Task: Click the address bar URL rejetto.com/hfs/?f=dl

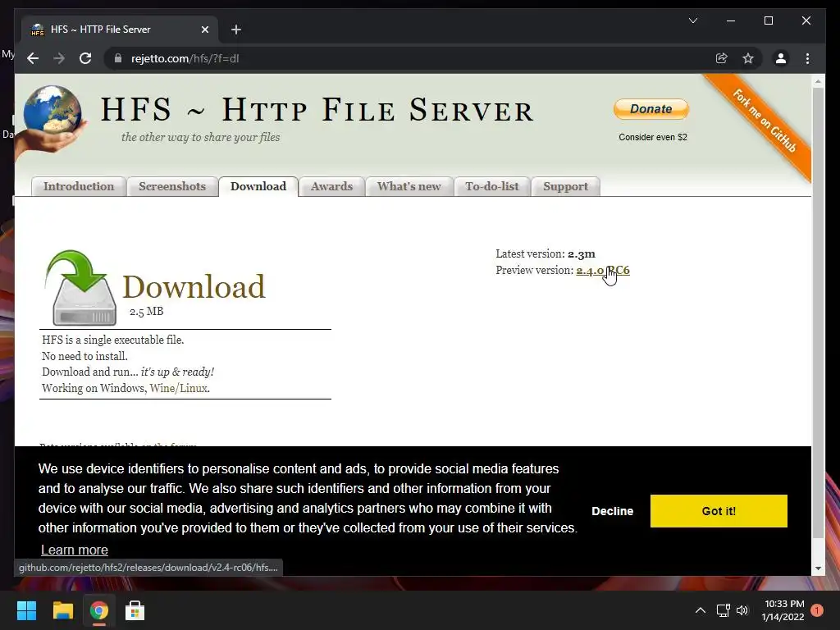Action: (x=185, y=58)
